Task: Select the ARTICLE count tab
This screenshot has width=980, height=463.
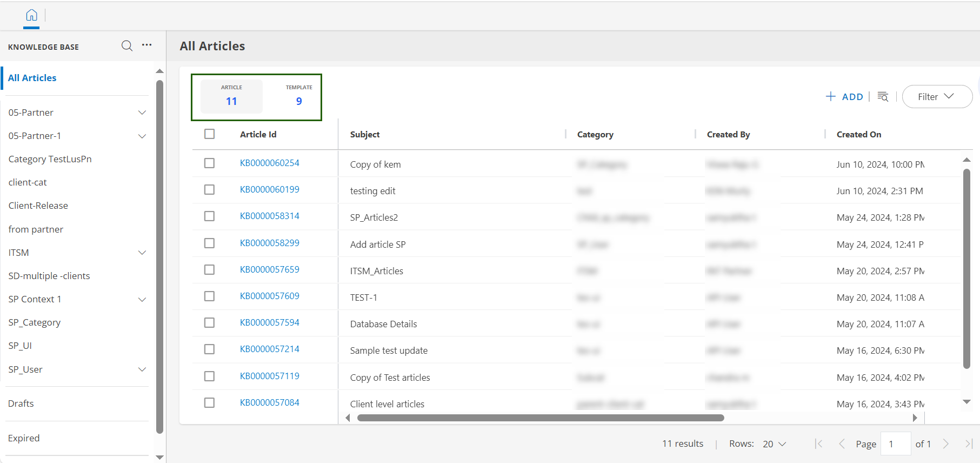Action: click(x=231, y=96)
